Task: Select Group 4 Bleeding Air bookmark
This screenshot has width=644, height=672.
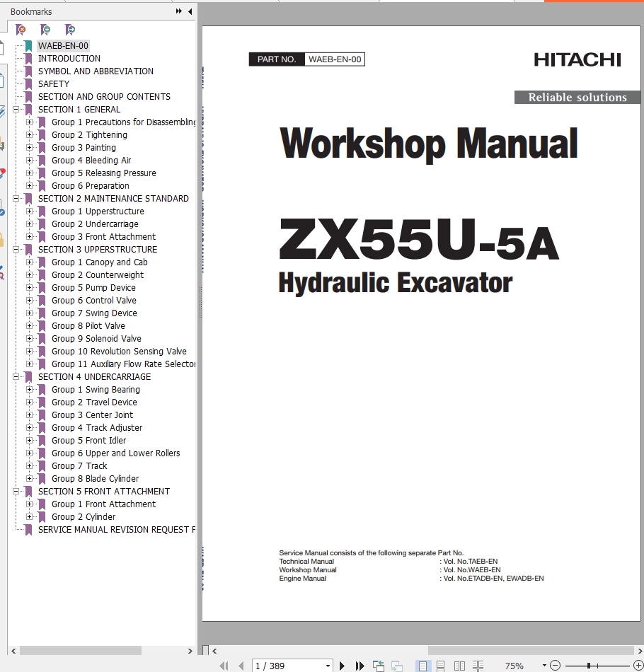Action: click(x=91, y=161)
